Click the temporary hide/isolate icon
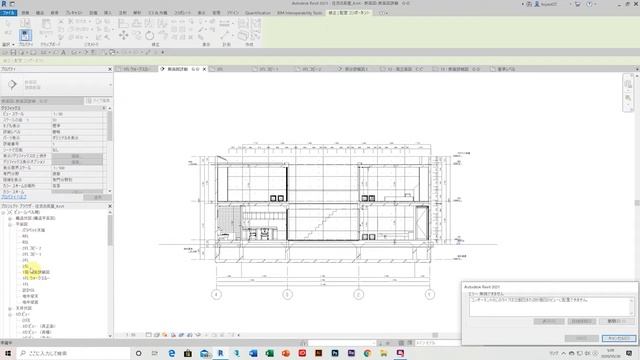 (x=198, y=335)
